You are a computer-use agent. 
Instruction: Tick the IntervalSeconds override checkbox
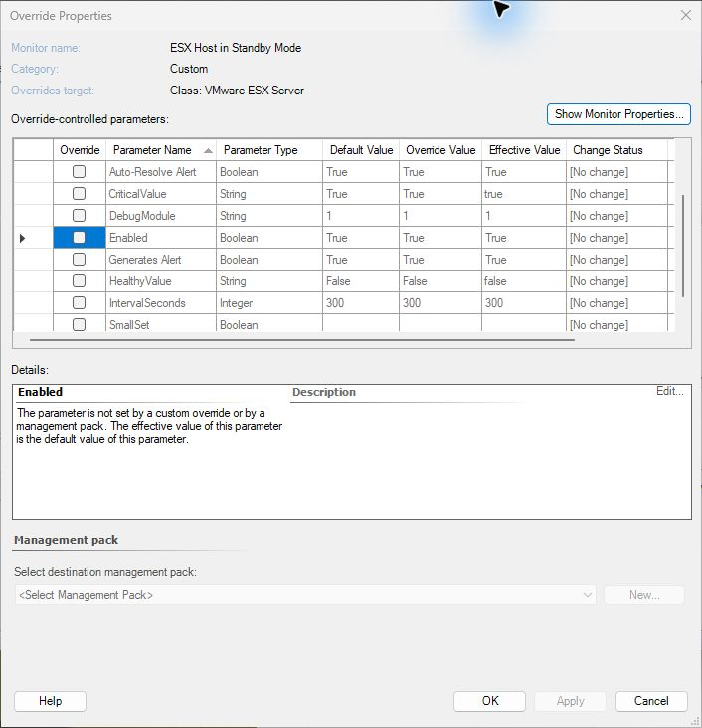79,302
